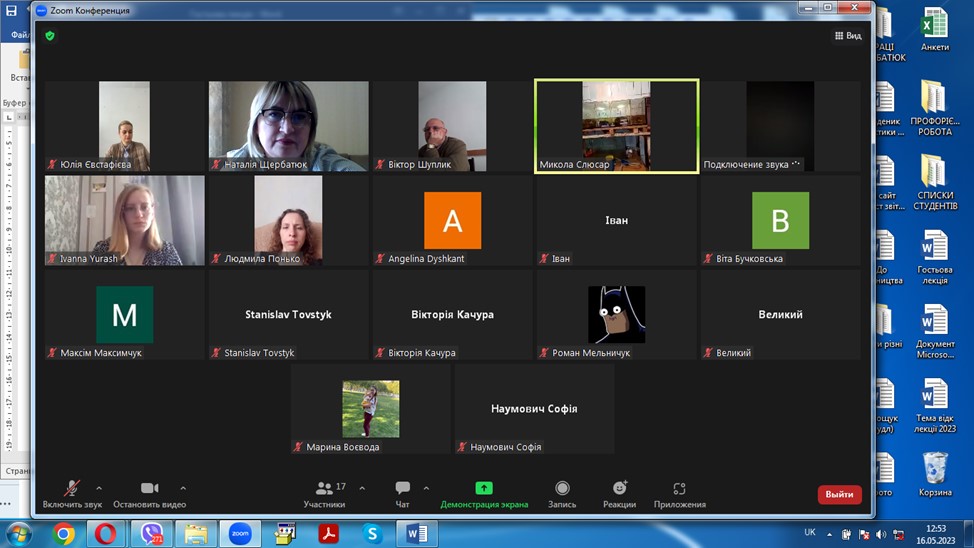Image resolution: width=974 pixels, height=548 pixels.
Task: Click the red Выйти leave button
Action: [839, 495]
